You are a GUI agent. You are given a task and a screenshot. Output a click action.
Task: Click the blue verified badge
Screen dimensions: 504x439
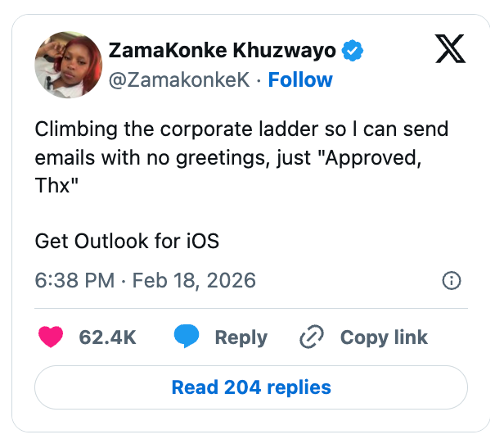(353, 51)
